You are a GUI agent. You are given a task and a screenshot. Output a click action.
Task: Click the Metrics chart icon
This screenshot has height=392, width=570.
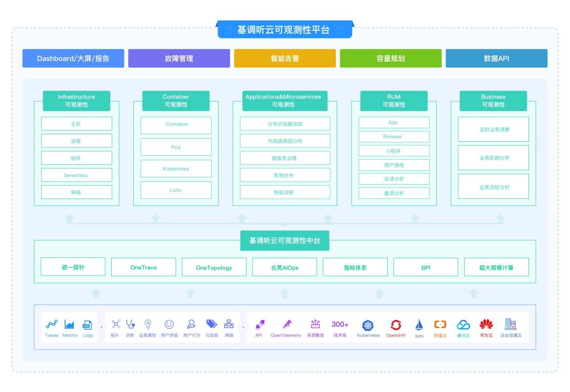(69, 324)
